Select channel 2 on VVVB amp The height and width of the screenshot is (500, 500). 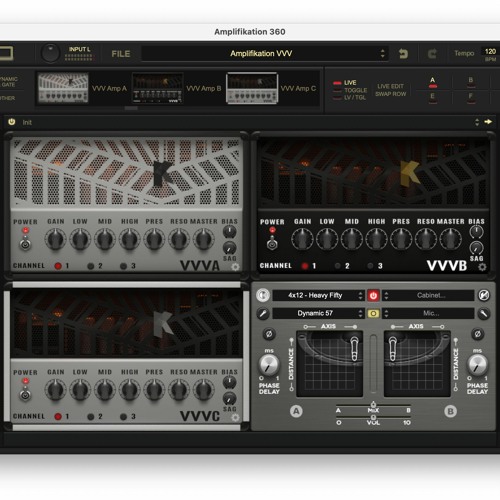338,266
